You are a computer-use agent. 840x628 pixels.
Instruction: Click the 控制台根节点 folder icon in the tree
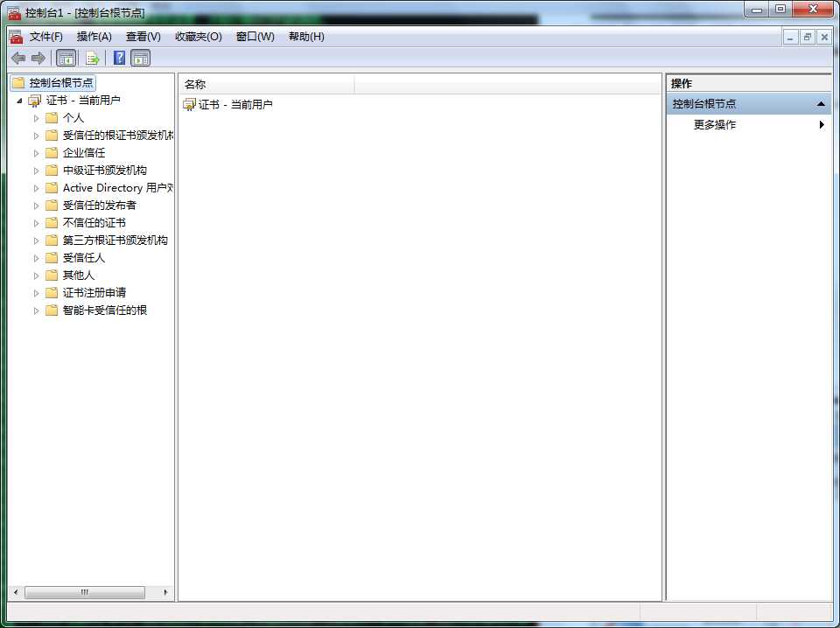point(18,82)
